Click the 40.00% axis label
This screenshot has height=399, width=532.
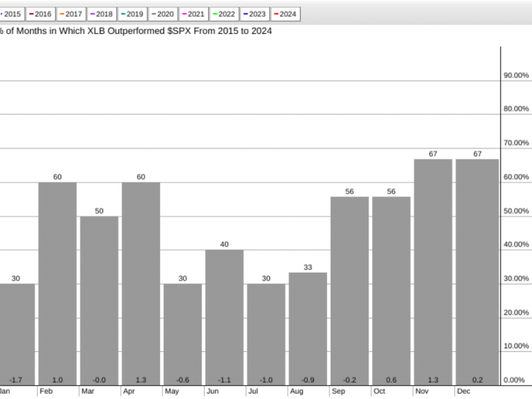[516, 245]
